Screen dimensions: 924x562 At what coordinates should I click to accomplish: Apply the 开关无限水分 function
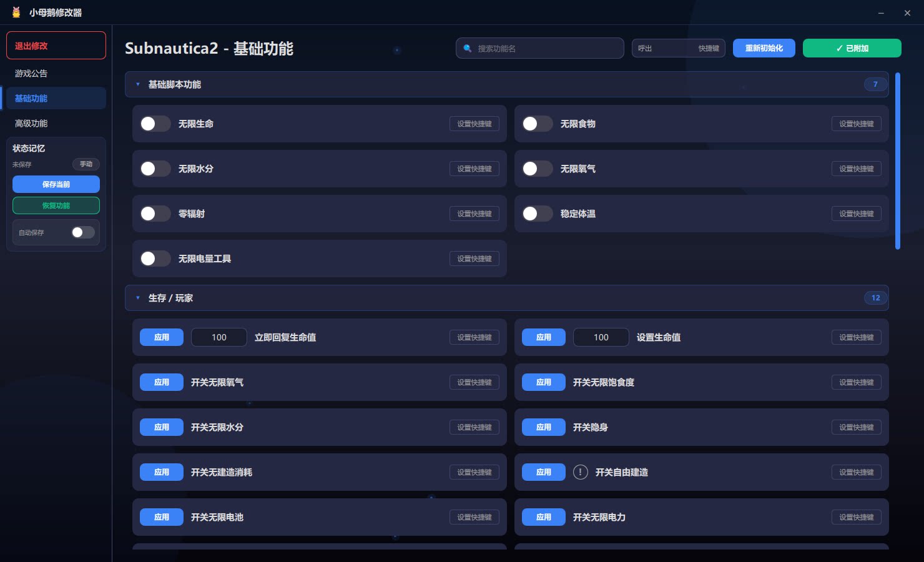click(162, 427)
